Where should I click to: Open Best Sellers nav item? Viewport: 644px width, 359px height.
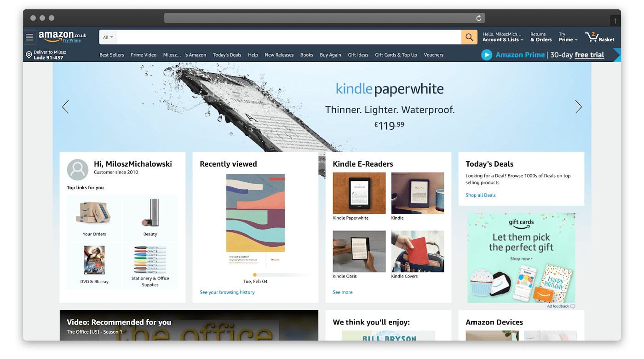[x=112, y=55]
